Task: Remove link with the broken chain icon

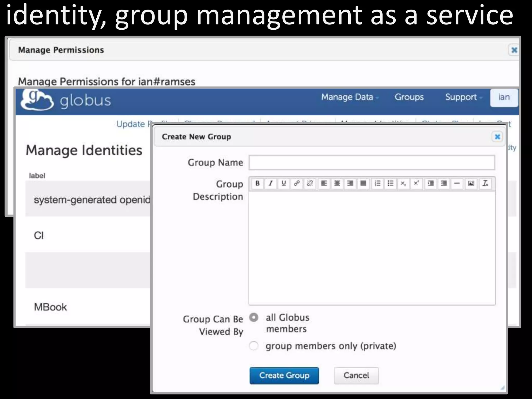Action: click(x=310, y=183)
